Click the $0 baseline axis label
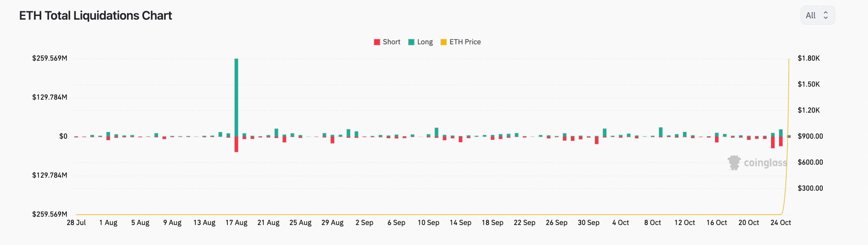This screenshot has width=868, height=245. click(x=63, y=136)
